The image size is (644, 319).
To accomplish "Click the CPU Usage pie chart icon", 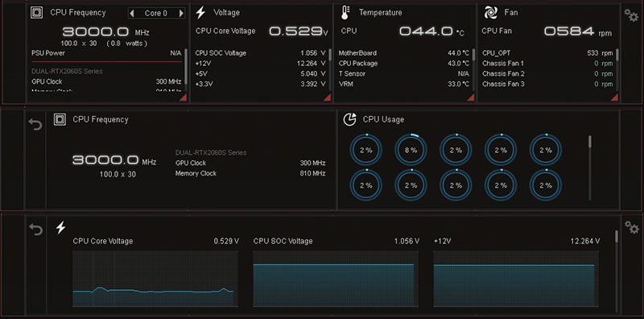I will tap(349, 119).
